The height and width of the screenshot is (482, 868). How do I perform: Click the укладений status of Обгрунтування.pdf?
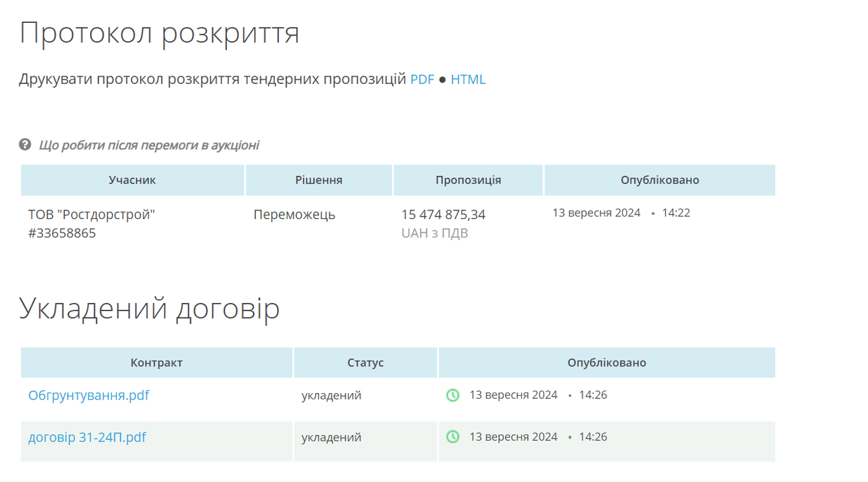tap(331, 395)
